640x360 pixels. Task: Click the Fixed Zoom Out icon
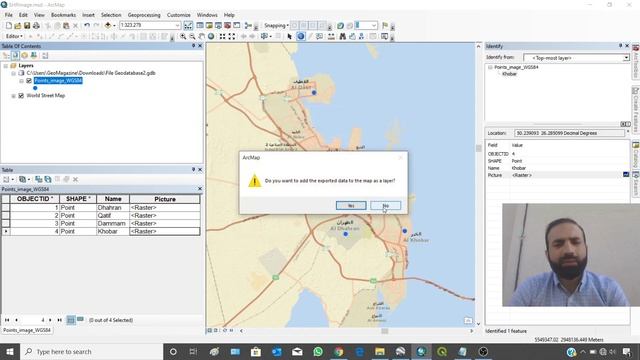pos(232,36)
